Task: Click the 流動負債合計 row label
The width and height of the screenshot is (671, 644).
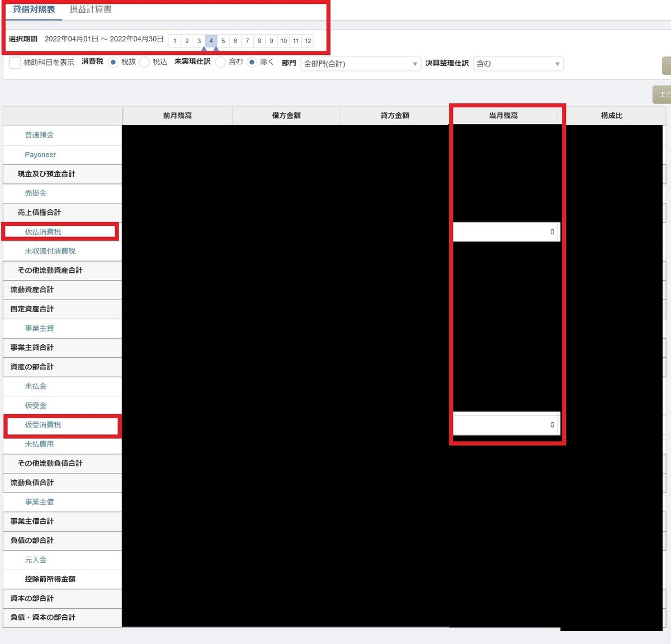Action: [x=32, y=483]
